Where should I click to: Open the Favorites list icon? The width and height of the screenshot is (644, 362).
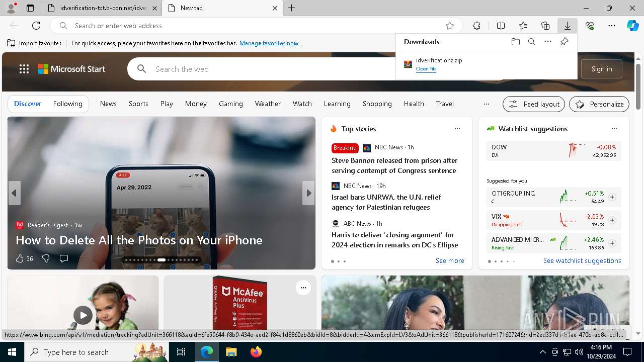pyautogui.click(x=523, y=26)
